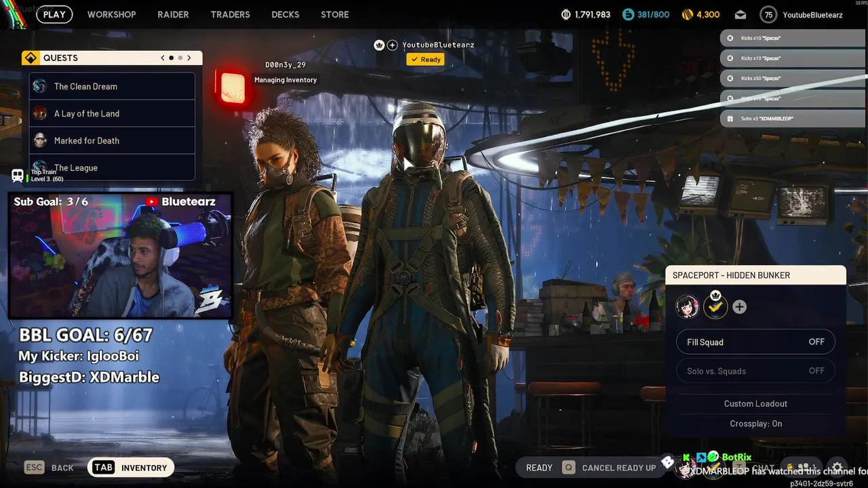
Task: Click Marked for Death portrait icon
Action: tap(40, 140)
